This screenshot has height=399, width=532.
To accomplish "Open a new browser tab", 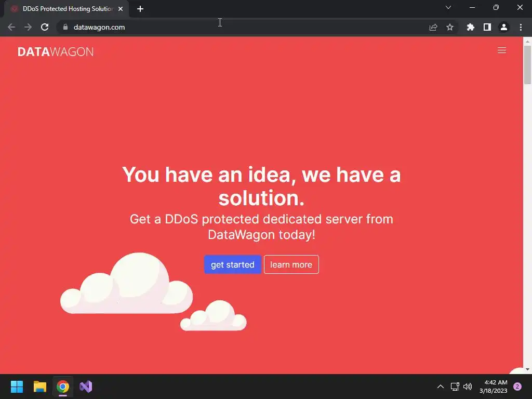I will (x=140, y=9).
